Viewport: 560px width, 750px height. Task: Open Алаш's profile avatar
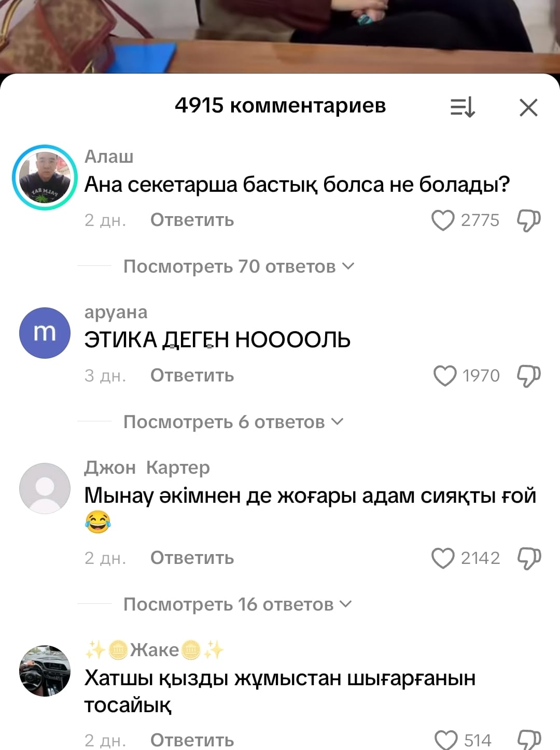pos(45,177)
